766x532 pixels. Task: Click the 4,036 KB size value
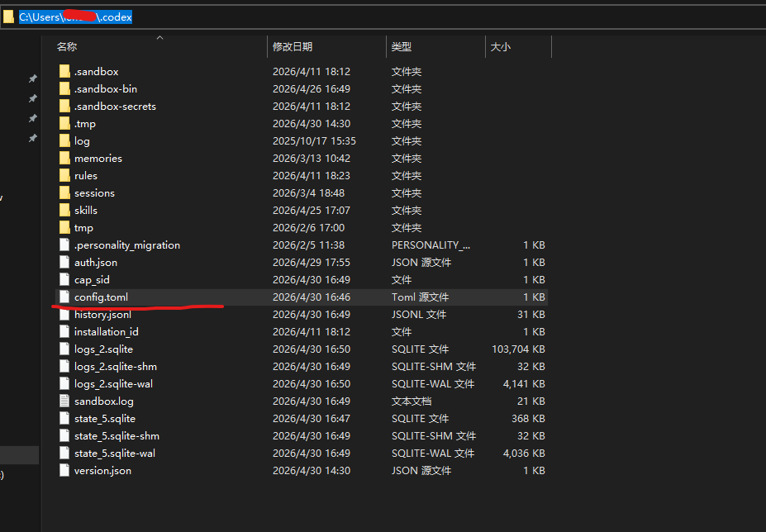[524, 453]
